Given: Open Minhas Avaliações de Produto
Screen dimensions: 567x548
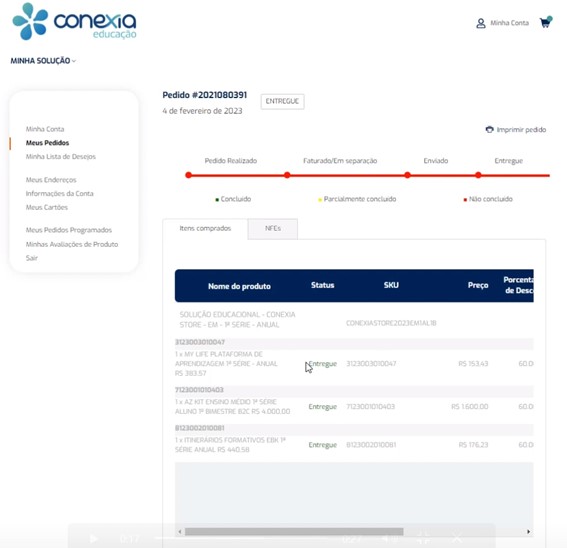Looking at the screenshot, I should [72, 244].
